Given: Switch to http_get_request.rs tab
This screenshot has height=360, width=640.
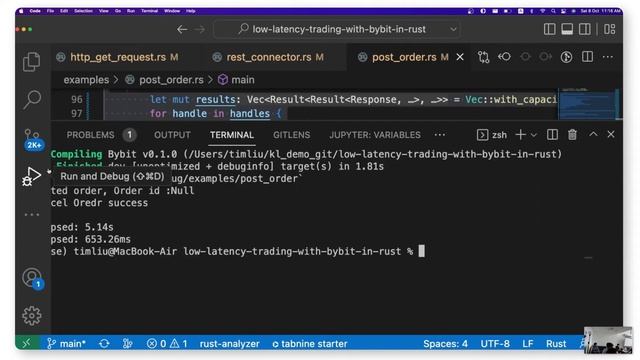Looking at the screenshot, I should point(118,57).
